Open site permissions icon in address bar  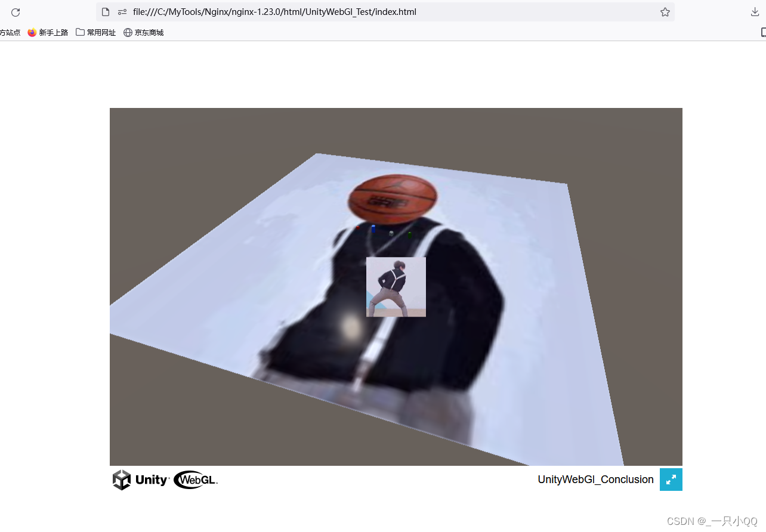[x=122, y=12]
